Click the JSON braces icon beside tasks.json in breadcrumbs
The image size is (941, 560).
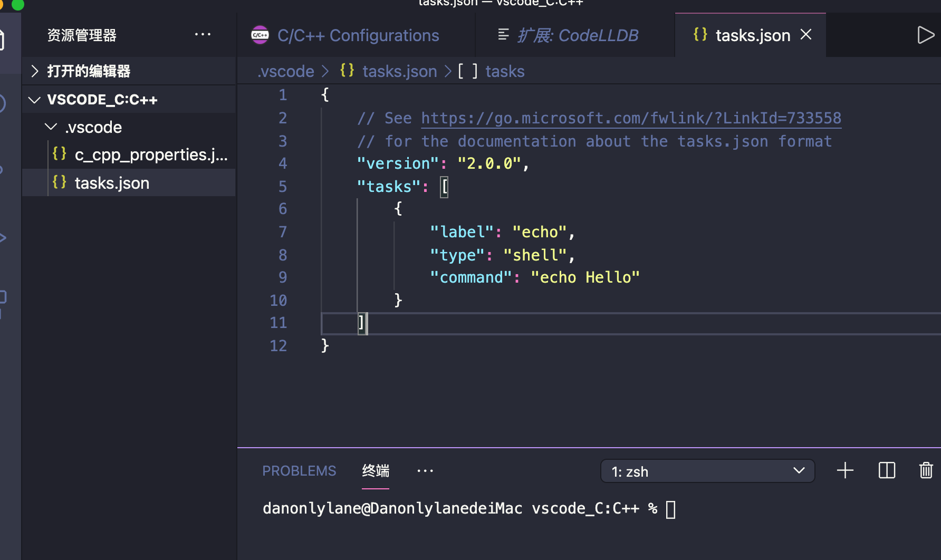(x=347, y=70)
